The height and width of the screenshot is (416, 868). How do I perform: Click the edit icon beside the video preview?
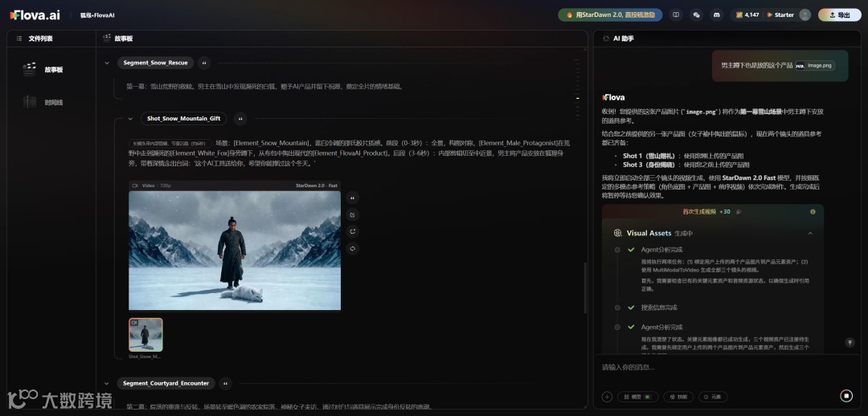(x=352, y=214)
